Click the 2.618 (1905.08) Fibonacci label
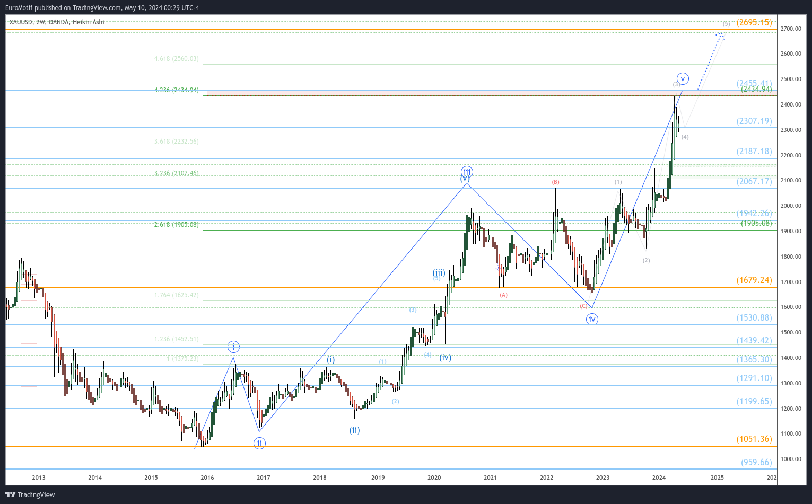The width and height of the screenshot is (812, 504). (177, 225)
